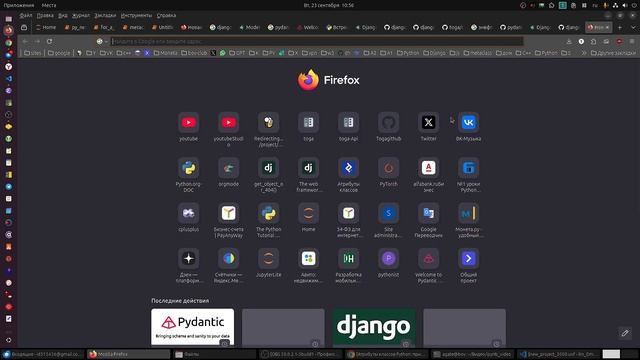640x360 pixels.
Task: Open the youtubeStudio shortcut tile
Action: 229,122
